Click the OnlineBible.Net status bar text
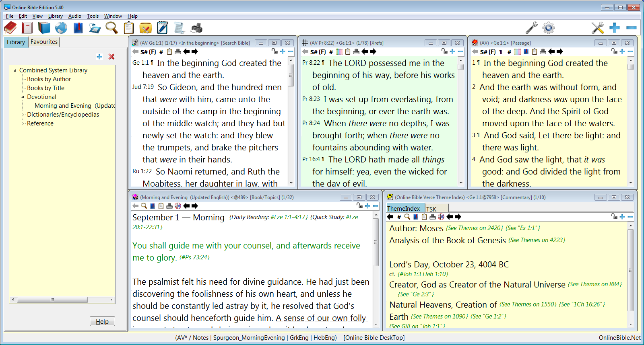 619,338
